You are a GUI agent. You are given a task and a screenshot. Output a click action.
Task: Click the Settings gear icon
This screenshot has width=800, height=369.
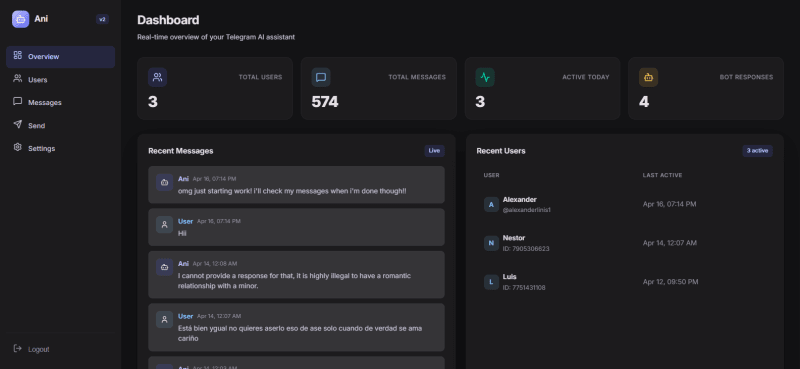tap(18, 147)
